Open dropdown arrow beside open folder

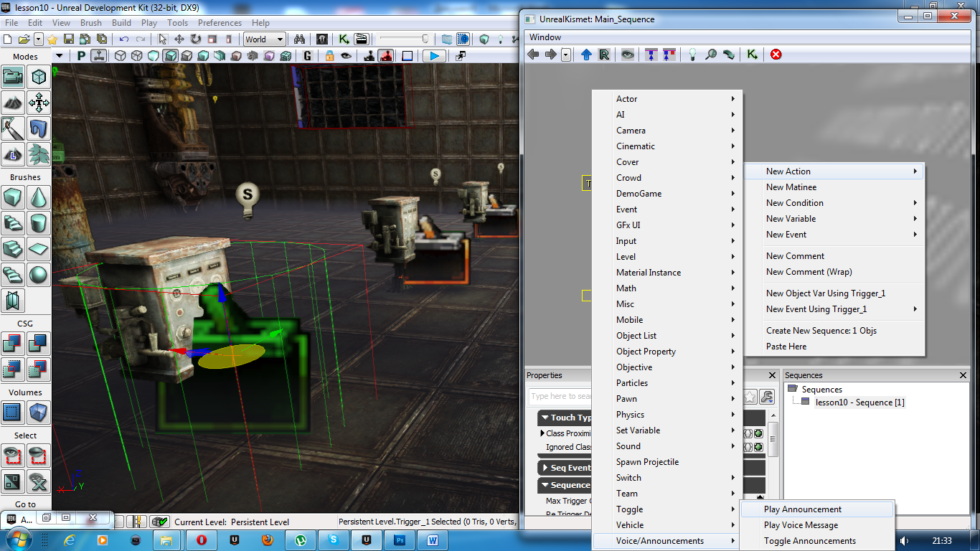[39, 39]
